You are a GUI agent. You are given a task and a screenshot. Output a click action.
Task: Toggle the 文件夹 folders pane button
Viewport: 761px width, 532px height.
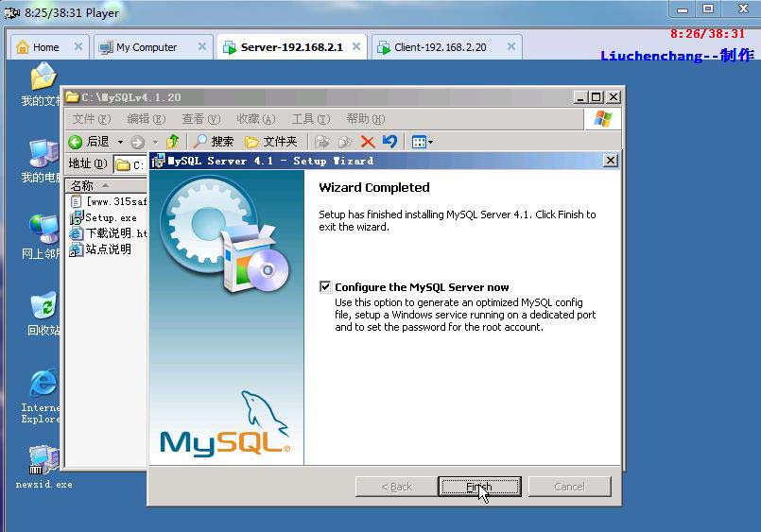click(x=270, y=142)
